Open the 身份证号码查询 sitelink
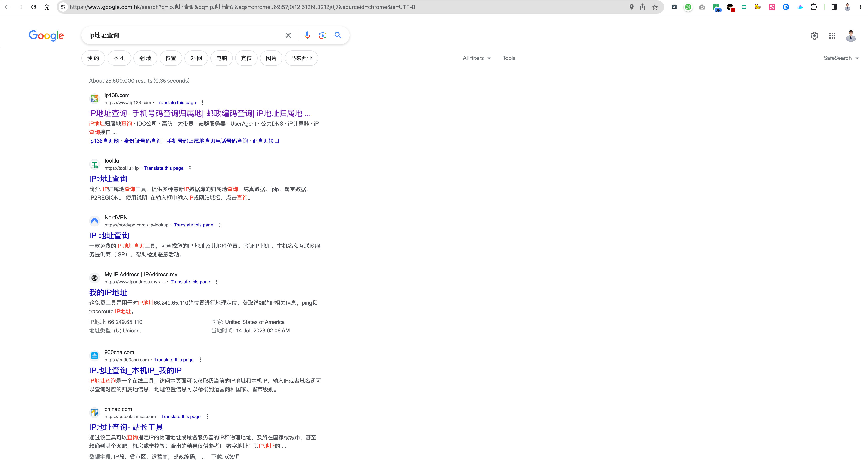Image resolution: width=868 pixels, height=470 pixels. point(143,141)
